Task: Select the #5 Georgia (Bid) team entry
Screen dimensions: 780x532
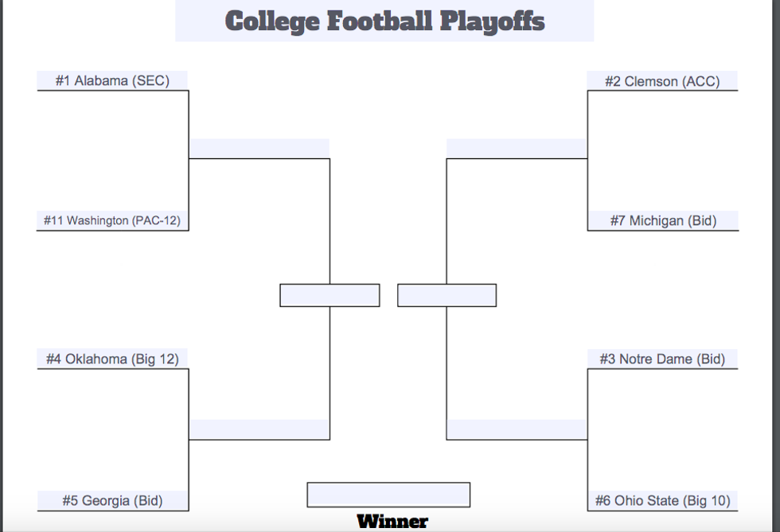Action: click(x=112, y=500)
